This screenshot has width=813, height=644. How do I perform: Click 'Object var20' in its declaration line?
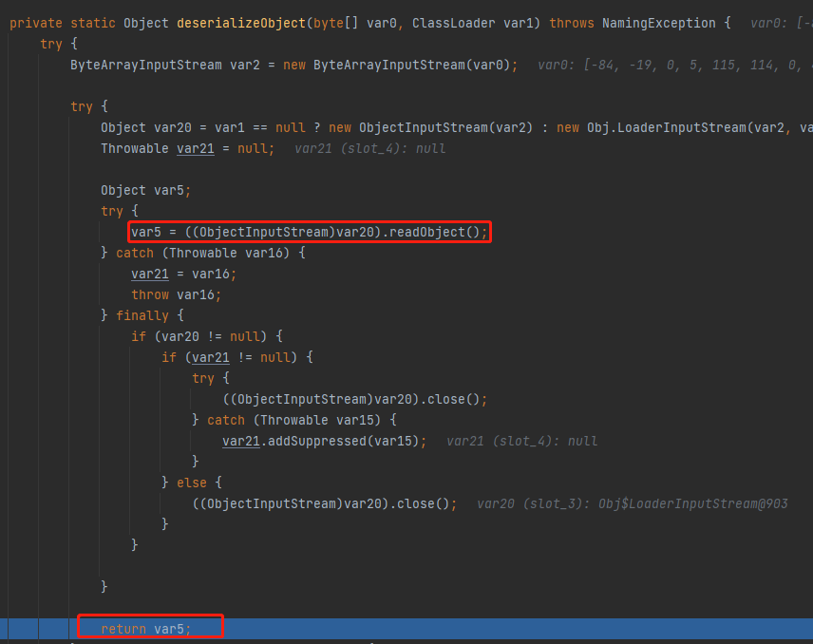146,127
